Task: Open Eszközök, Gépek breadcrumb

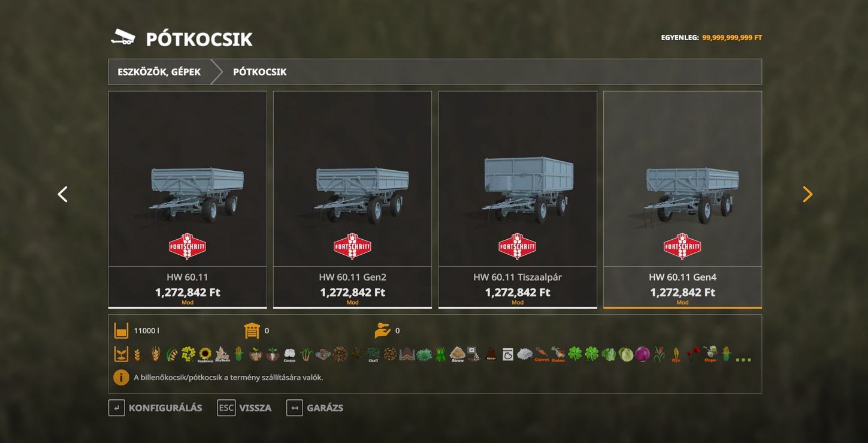Action: pos(159,72)
